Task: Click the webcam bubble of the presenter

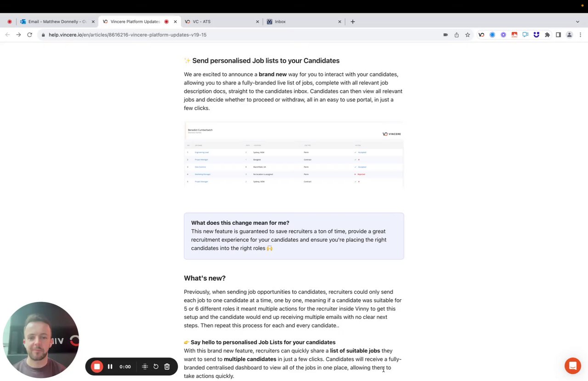Action: coord(40,340)
